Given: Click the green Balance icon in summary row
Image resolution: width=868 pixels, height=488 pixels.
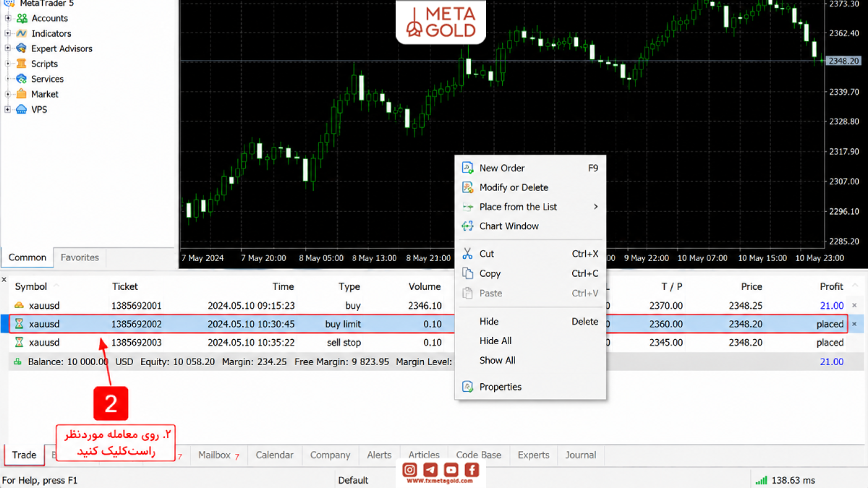Looking at the screenshot, I should (18, 361).
